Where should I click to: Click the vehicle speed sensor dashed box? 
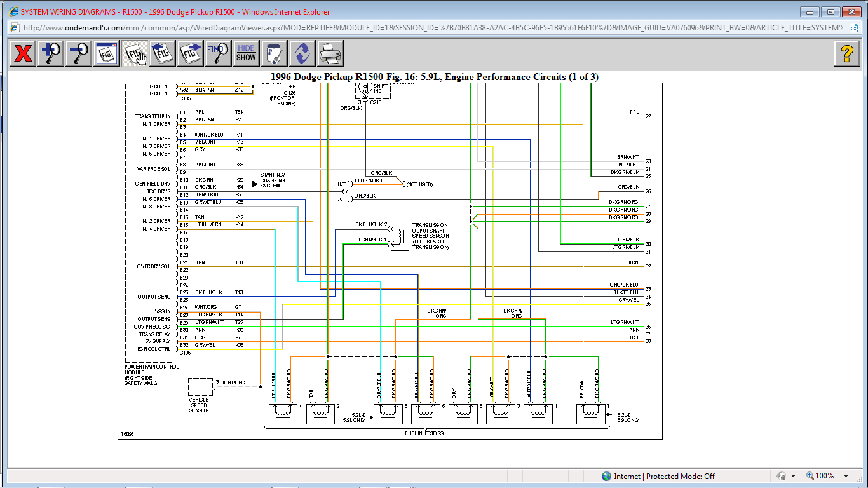pos(201,387)
